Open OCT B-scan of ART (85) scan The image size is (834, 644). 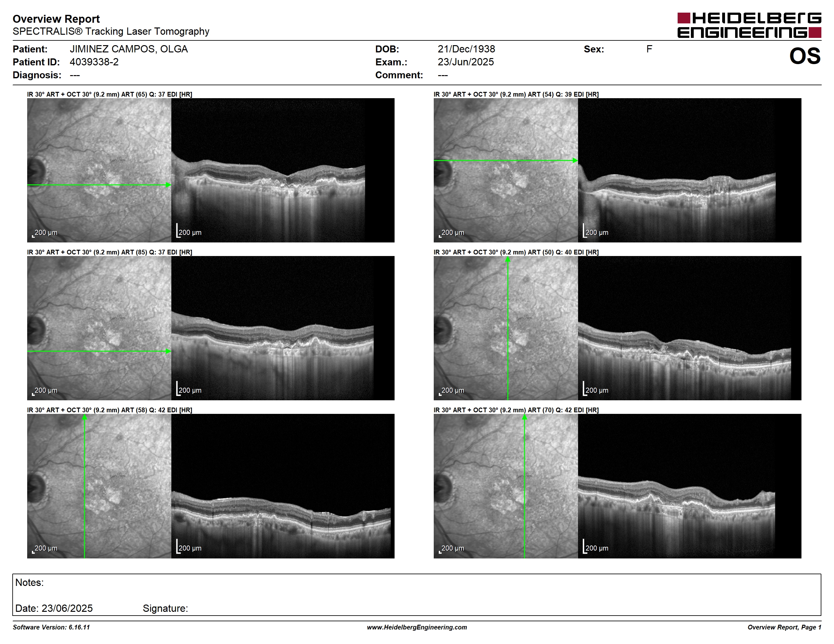click(x=283, y=328)
